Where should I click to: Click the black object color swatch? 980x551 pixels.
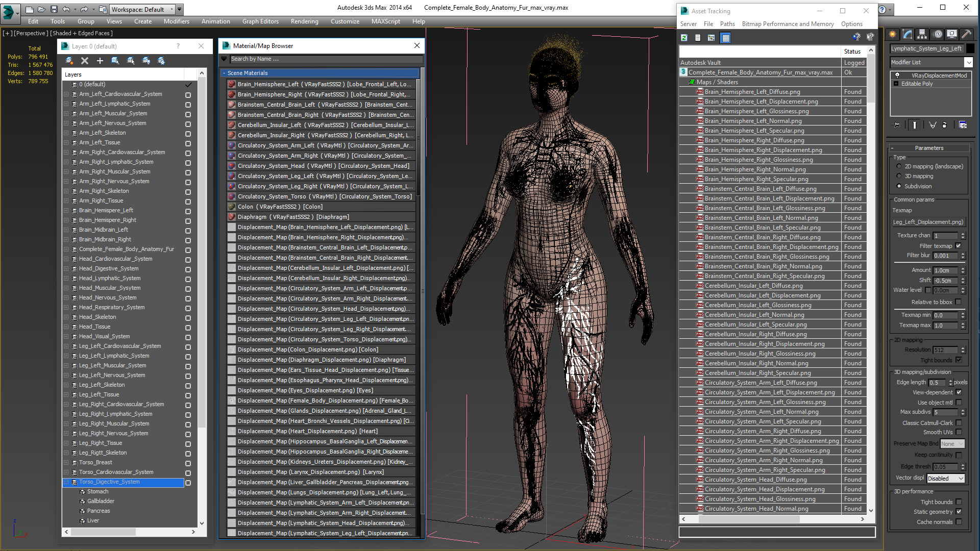coord(970,48)
